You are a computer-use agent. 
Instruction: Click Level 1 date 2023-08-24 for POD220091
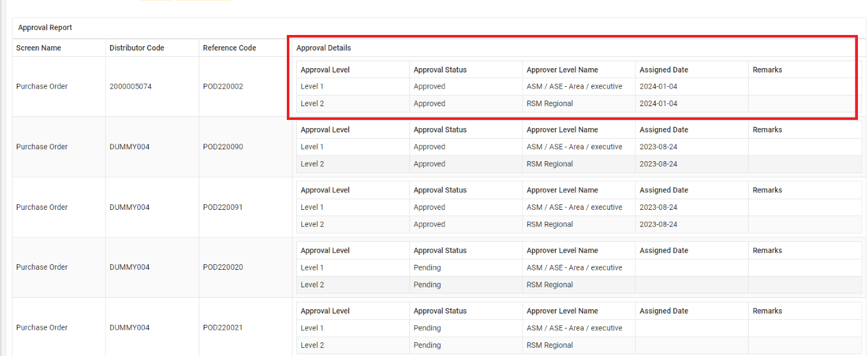point(659,207)
